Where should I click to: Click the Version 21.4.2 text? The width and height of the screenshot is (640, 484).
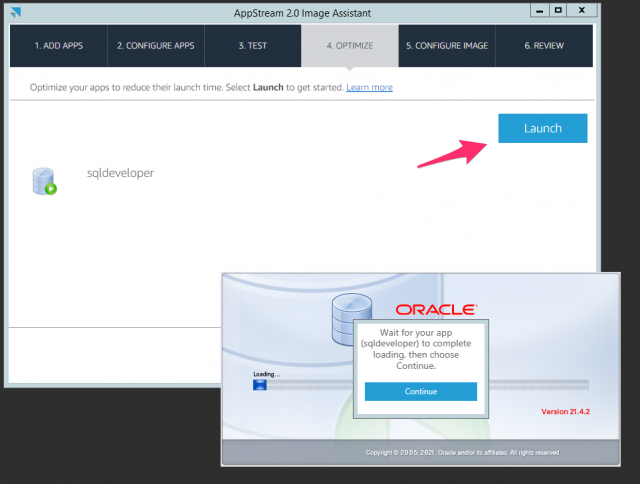[x=565, y=411]
